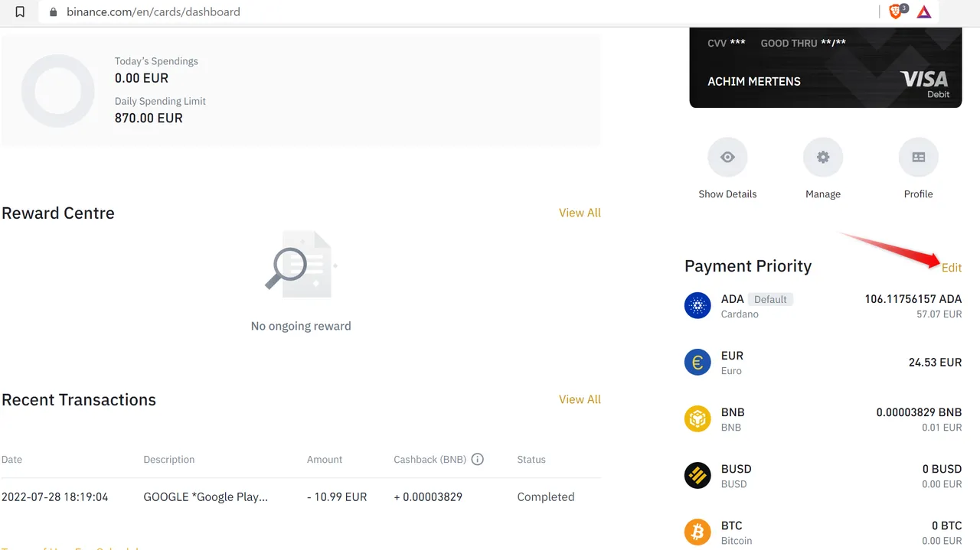Click the Reward Centre heading
This screenshot has height=550, width=980.
(x=58, y=213)
